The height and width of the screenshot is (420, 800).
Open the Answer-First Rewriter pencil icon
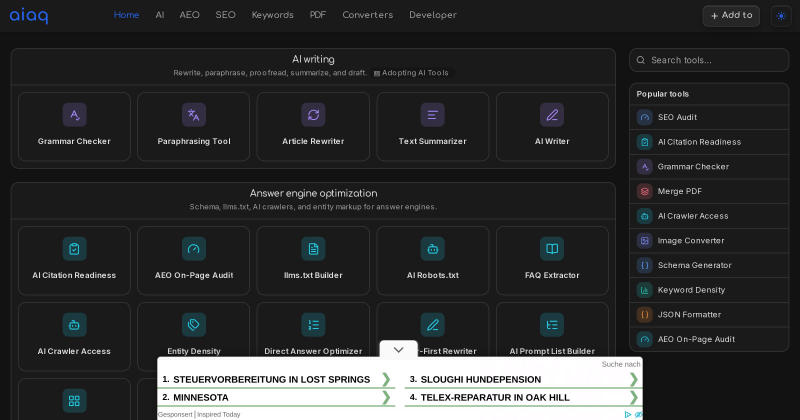433,325
